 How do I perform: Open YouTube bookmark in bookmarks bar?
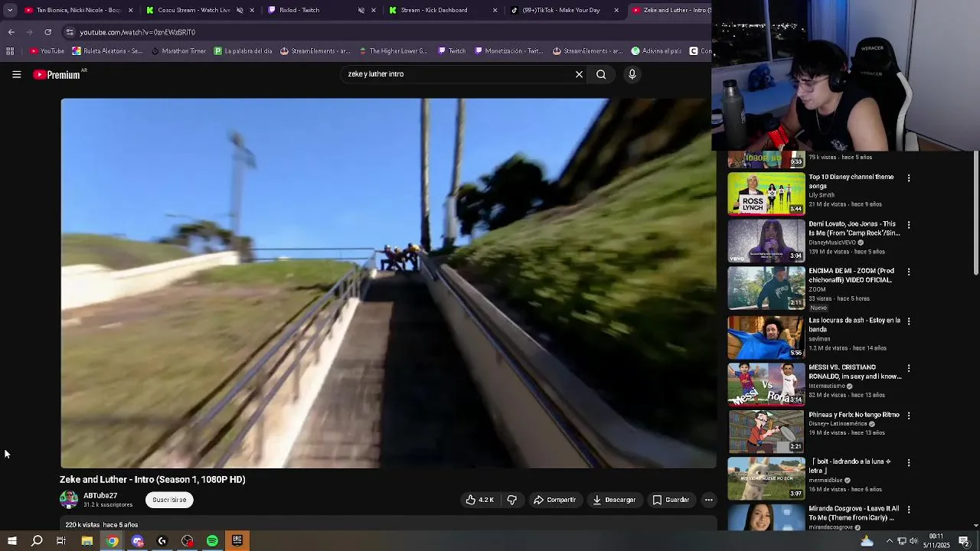tap(47, 51)
